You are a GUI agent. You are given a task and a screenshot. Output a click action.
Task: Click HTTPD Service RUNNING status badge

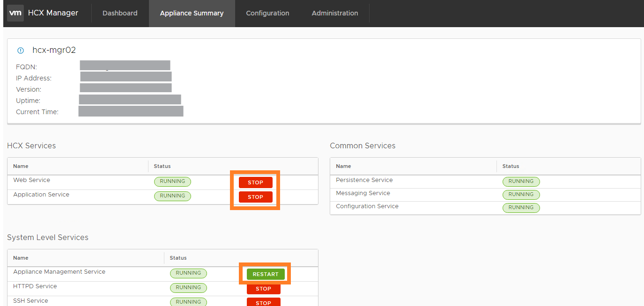click(188, 288)
